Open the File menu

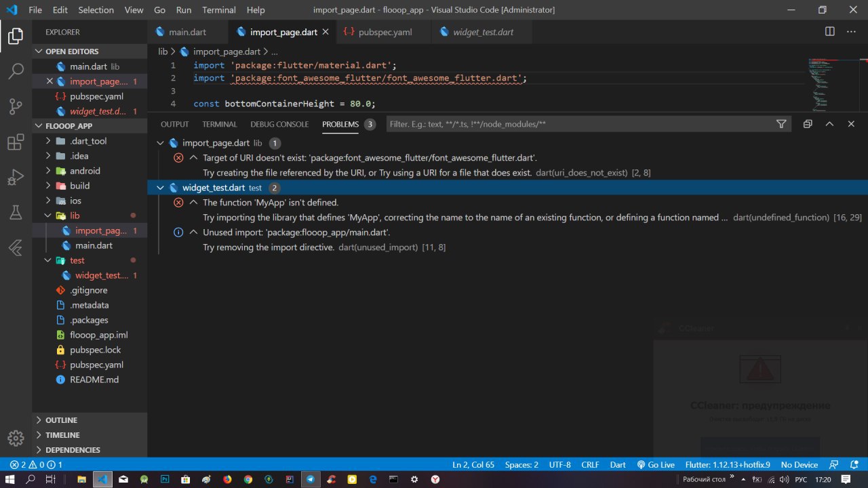pos(35,10)
